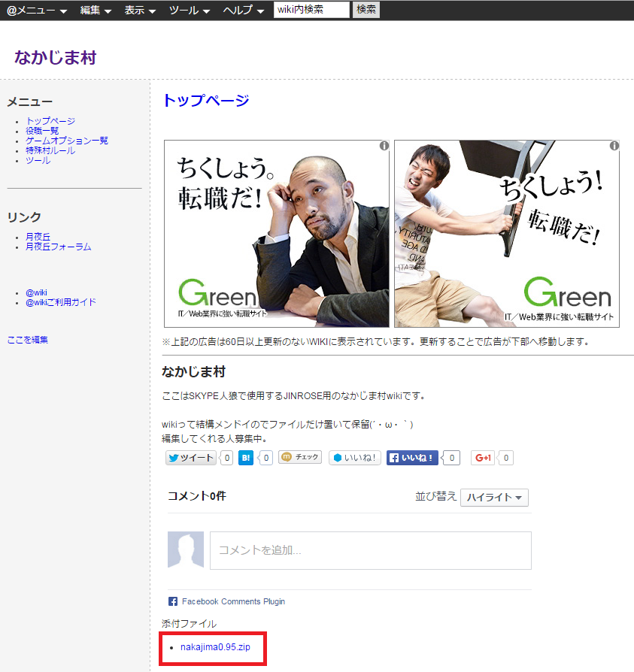Click the コメント0件 heading
634x672 pixels.
click(197, 496)
